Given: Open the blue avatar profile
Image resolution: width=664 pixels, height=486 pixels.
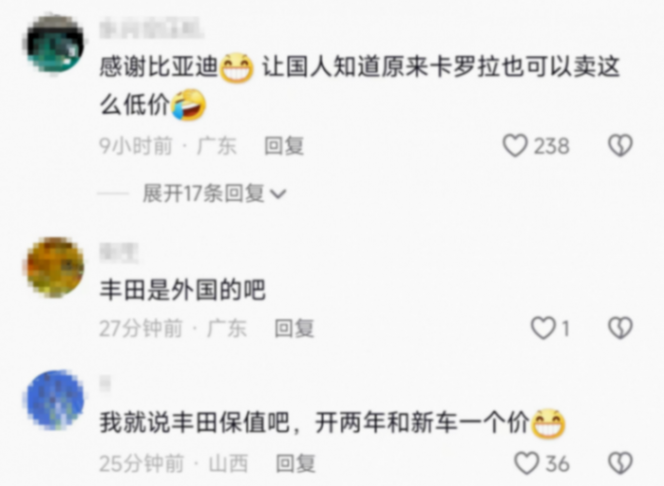Looking at the screenshot, I should click(x=55, y=400).
